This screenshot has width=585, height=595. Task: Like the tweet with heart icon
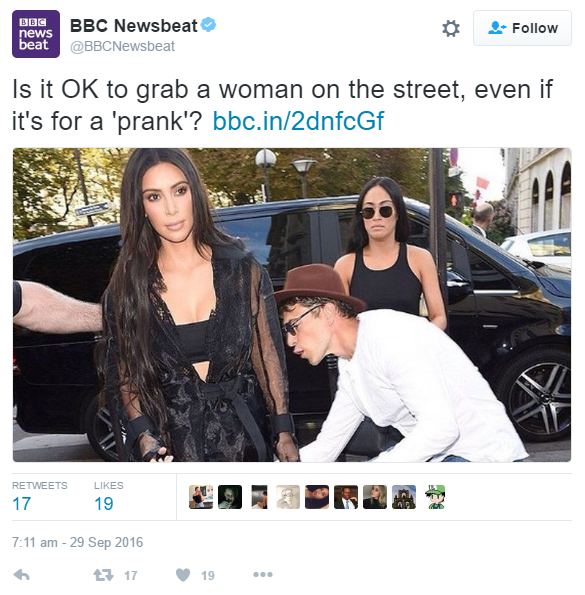[183, 575]
